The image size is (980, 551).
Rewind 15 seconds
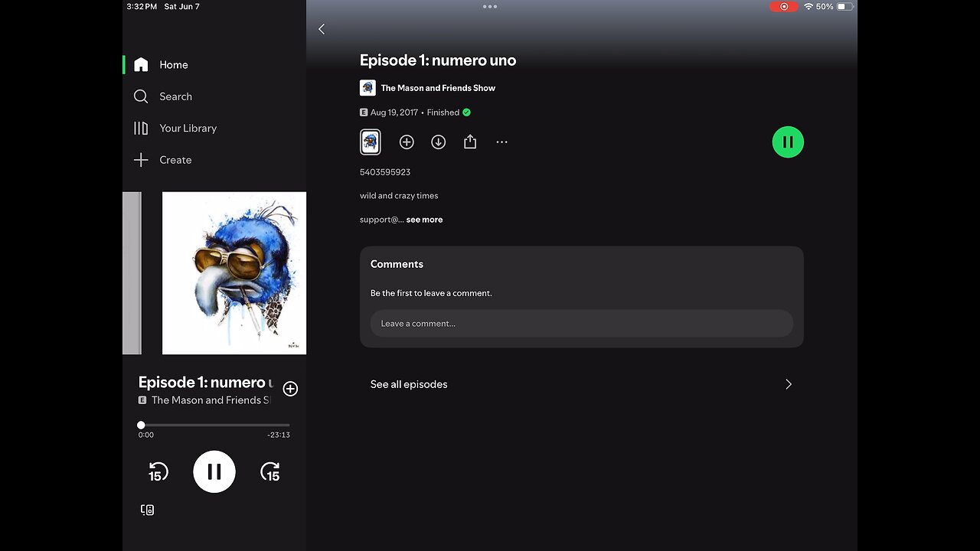click(158, 472)
